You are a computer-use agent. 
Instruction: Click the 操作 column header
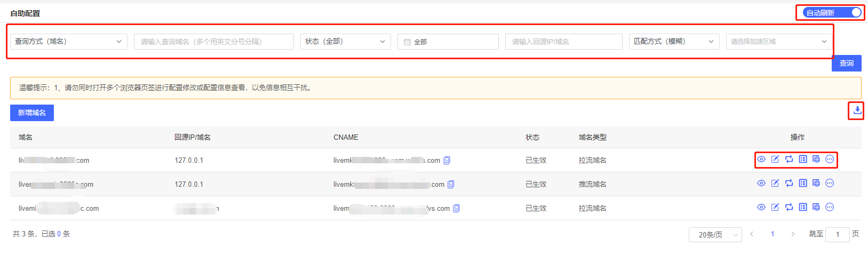tap(798, 137)
